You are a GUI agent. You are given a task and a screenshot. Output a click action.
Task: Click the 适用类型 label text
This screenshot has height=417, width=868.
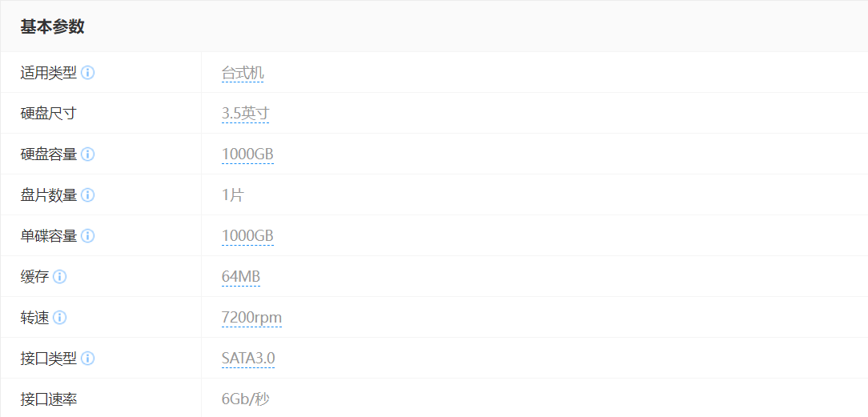[x=48, y=73]
